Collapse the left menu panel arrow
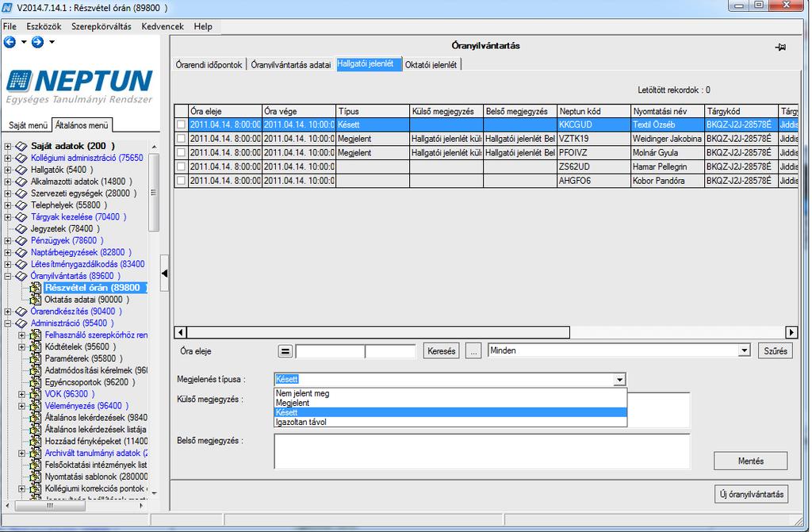812x532 pixels. [164, 273]
